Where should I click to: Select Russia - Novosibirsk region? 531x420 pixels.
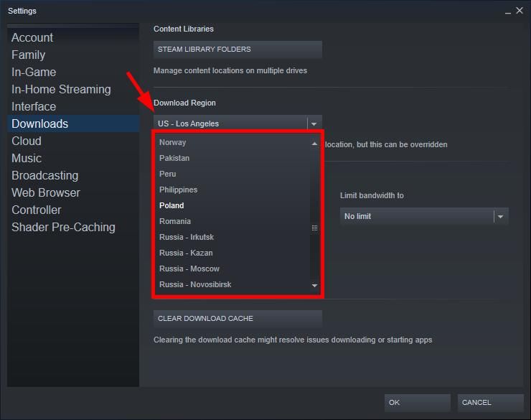[x=195, y=284]
